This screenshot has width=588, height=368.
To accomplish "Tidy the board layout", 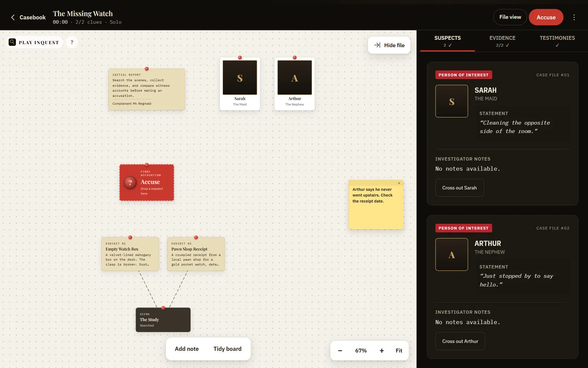I will pos(227,349).
